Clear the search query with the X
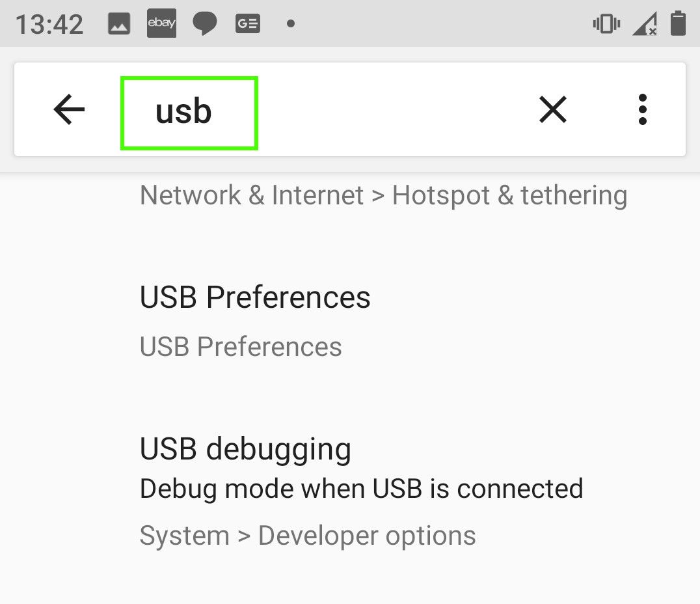The width and height of the screenshot is (700, 604). tap(552, 109)
